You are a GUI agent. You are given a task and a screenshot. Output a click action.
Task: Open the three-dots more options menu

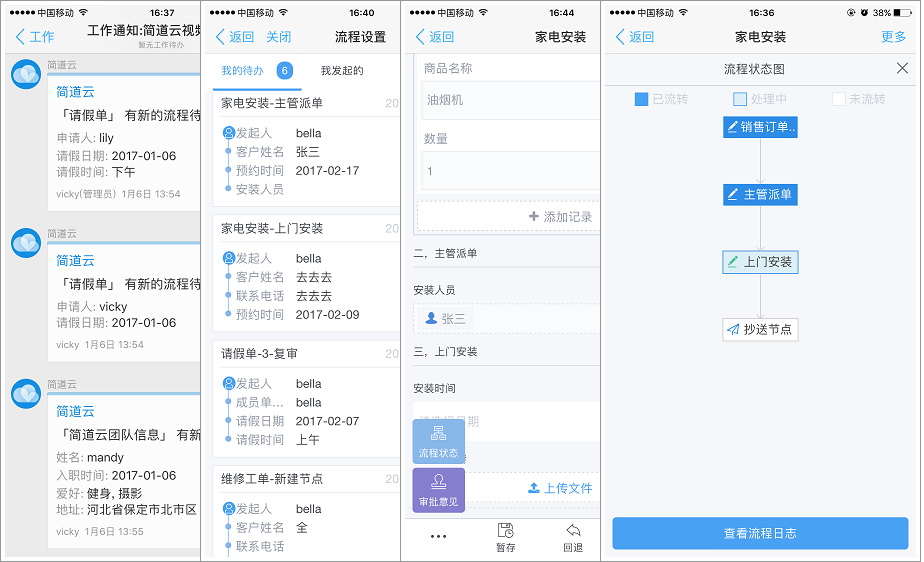(438, 537)
